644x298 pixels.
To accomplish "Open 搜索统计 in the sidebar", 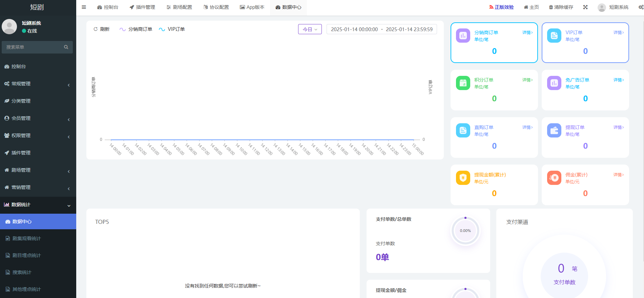I will (x=38, y=272).
